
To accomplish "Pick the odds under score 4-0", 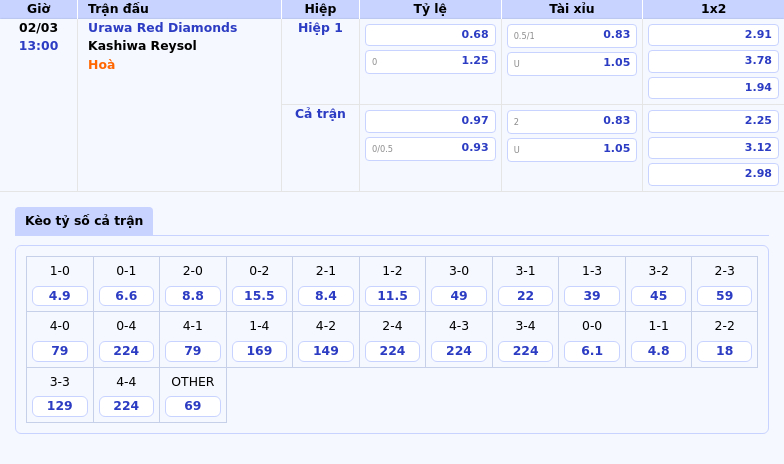I will [x=60, y=350].
